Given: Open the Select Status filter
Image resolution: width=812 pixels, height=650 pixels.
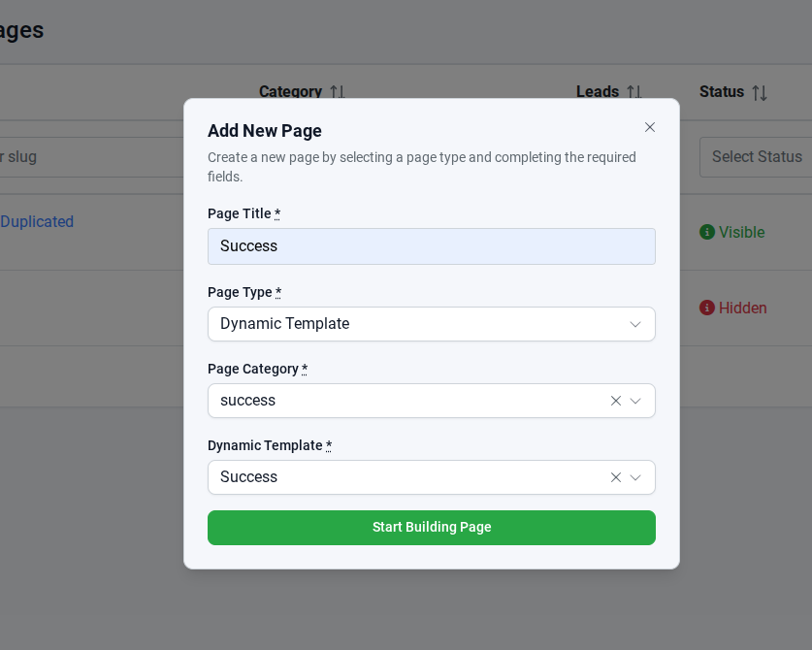Looking at the screenshot, I should (756, 157).
